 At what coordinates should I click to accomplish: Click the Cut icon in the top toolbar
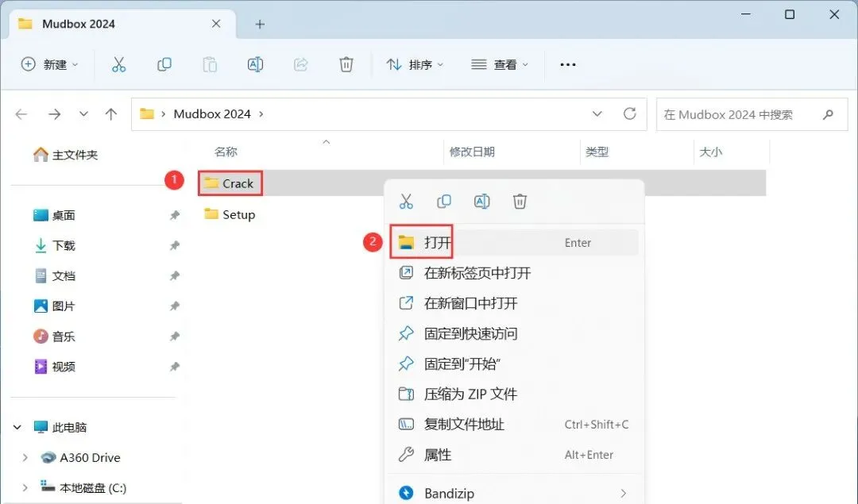(118, 64)
